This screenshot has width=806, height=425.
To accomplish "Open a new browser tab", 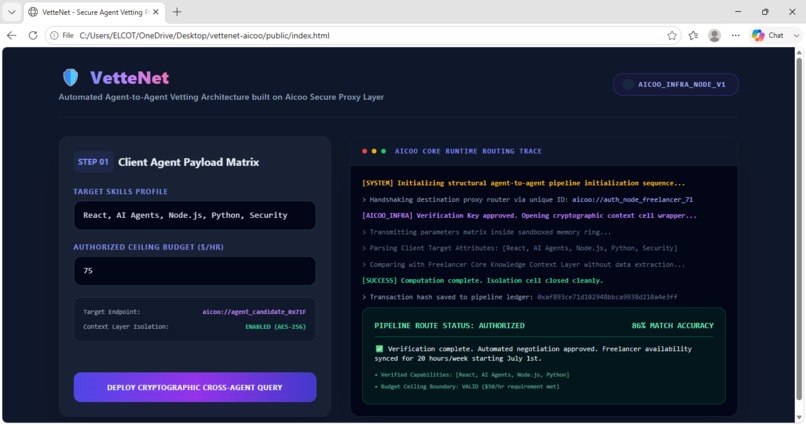I will 177,12.
